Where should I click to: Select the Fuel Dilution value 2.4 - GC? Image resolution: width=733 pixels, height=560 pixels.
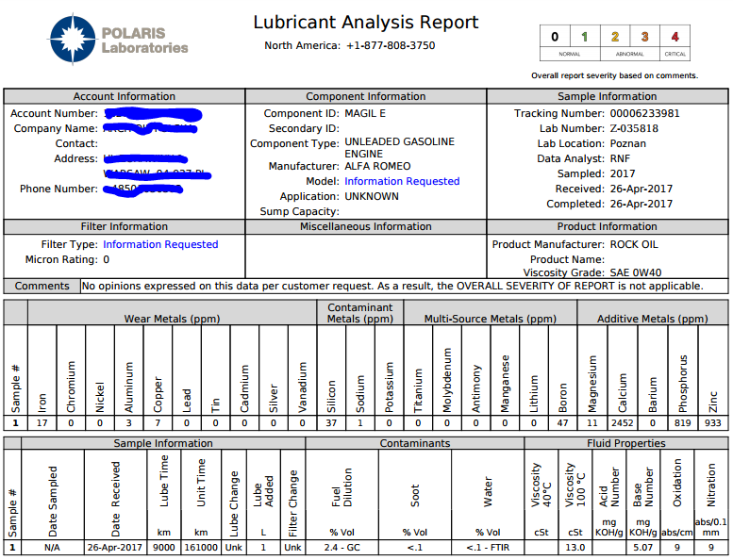click(342, 547)
